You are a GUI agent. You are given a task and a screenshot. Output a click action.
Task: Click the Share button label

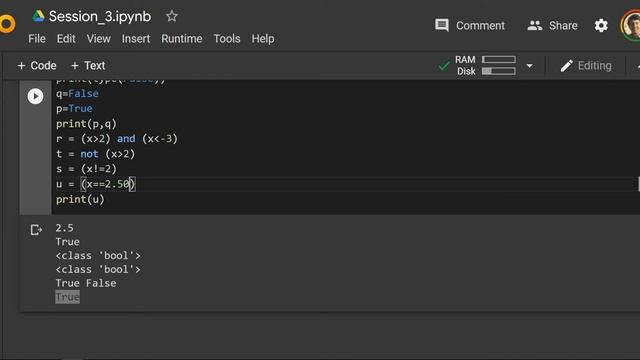pos(563,26)
